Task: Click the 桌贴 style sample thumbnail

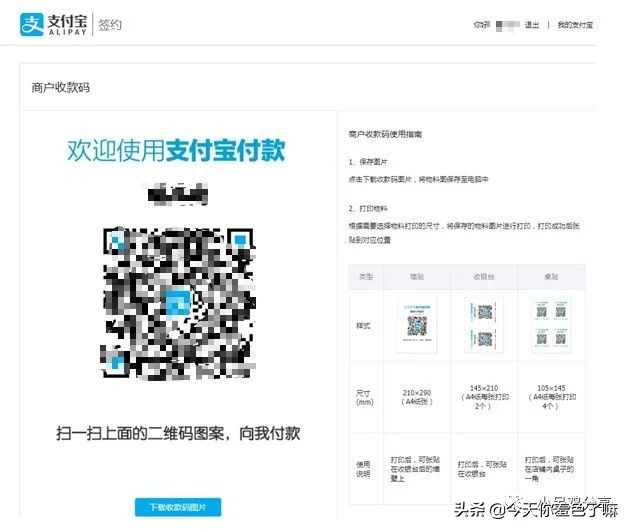Action: coord(551,325)
